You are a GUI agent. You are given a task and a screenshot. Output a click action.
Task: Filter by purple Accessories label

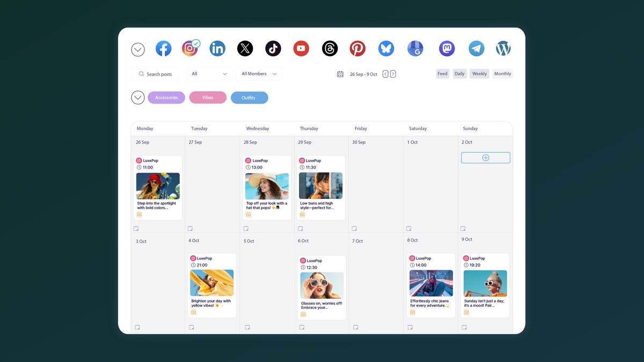point(166,98)
